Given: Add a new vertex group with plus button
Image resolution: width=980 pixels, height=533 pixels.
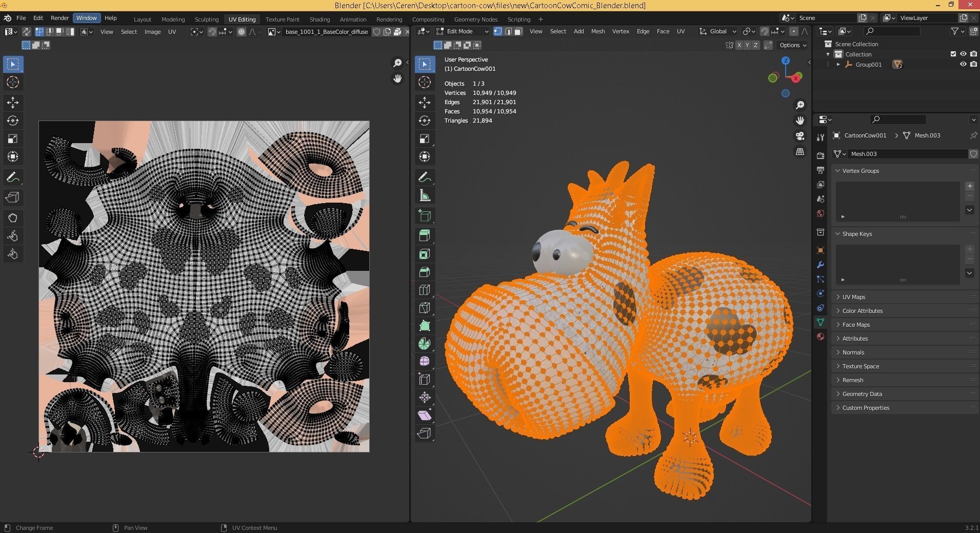Looking at the screenshot, I should (970, 186).
